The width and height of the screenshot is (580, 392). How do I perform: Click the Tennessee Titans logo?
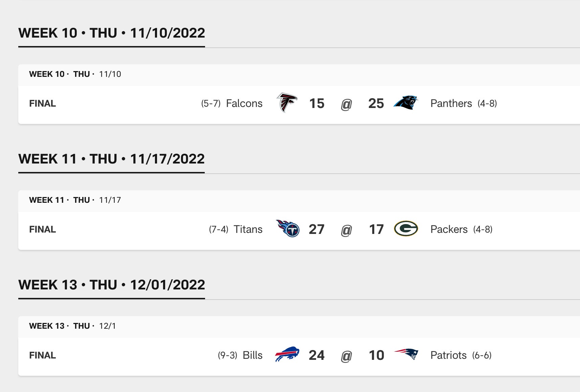287,228
